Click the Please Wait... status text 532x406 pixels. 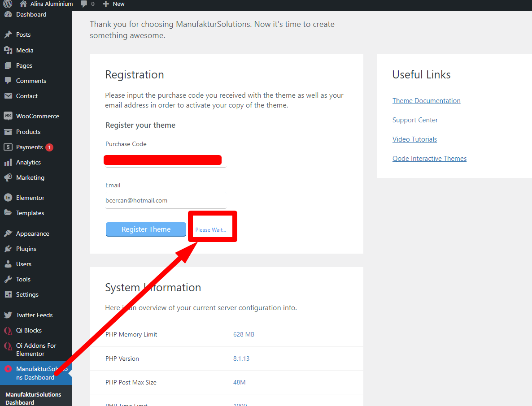coord(211,230)
